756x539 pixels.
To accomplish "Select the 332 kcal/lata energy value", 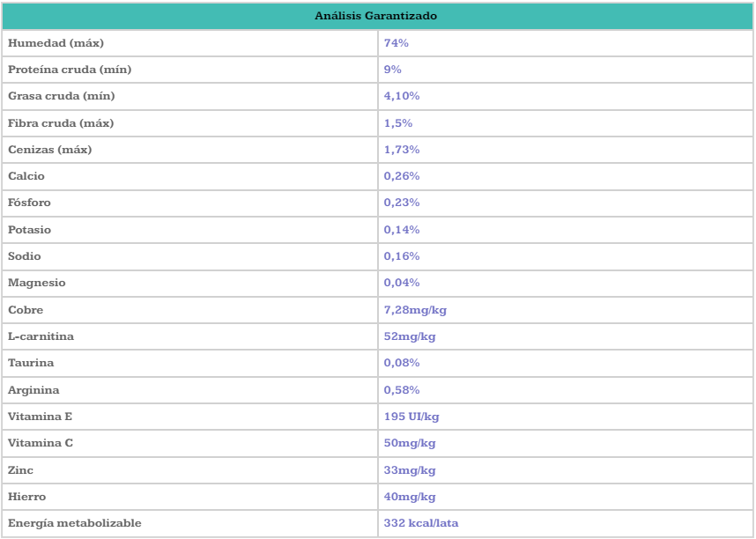I will point(421,523).
